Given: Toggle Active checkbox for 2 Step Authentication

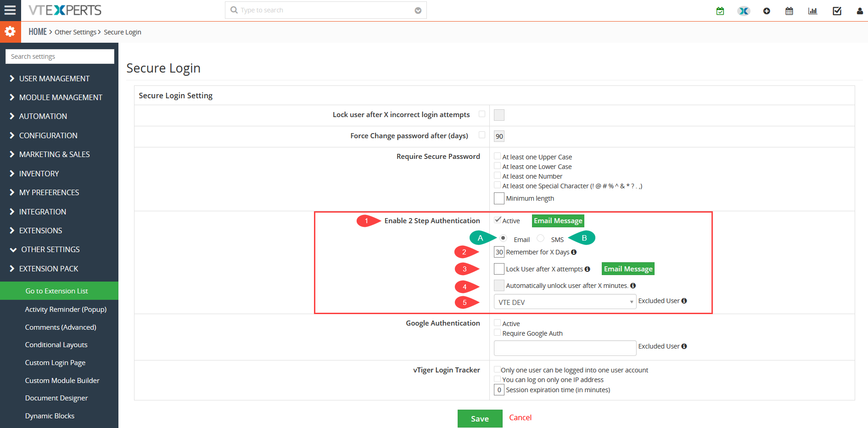Looking at the screenshot, I should coord(498,220).
